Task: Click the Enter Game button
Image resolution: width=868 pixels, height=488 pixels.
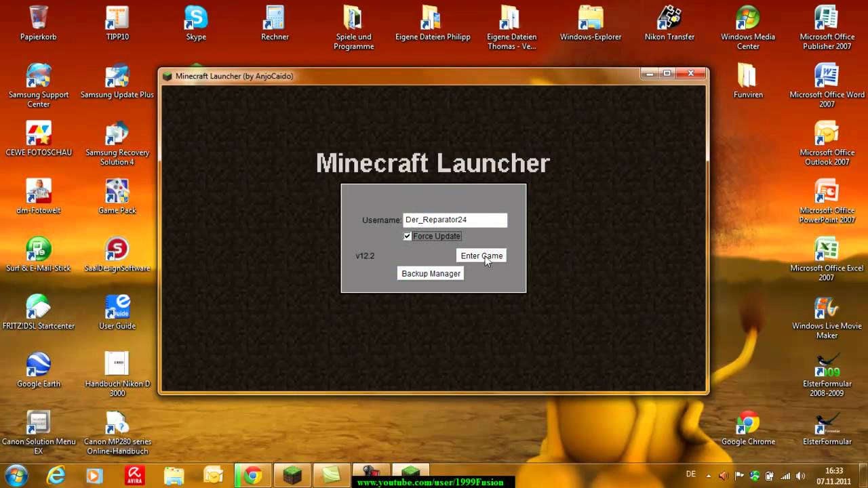Action: coord(481,256)
